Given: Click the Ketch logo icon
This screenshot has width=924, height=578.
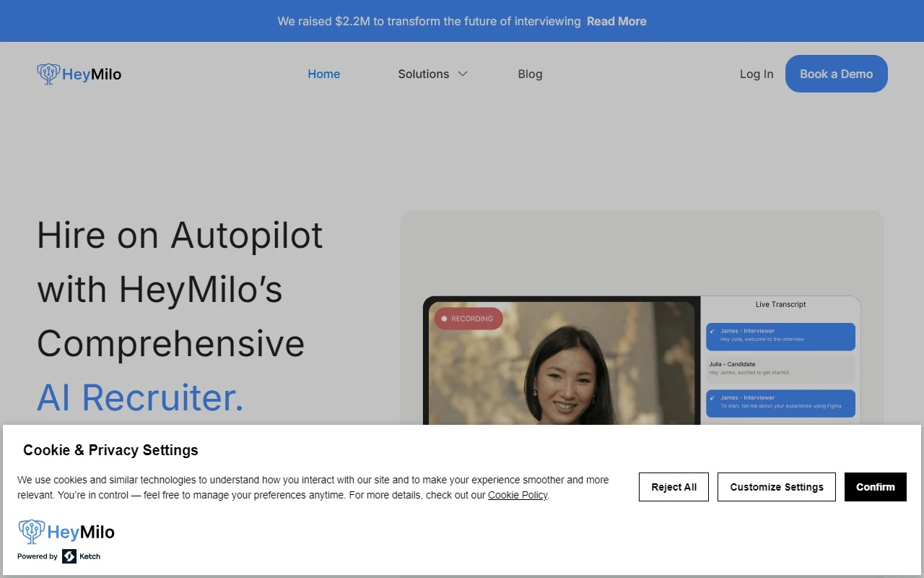Looking at the screenshot, I should click(x=69, y=556).
